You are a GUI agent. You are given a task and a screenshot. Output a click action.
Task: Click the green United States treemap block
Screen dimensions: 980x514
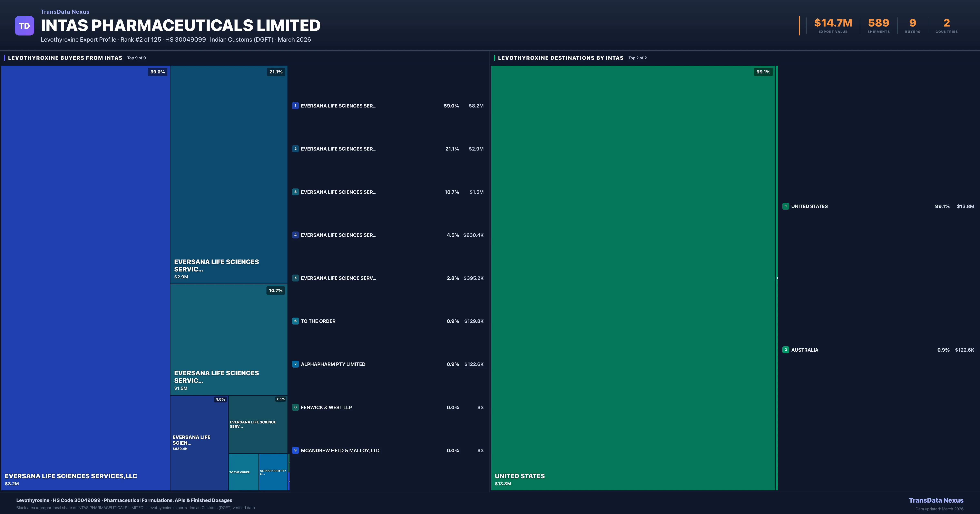pos(633,278)
